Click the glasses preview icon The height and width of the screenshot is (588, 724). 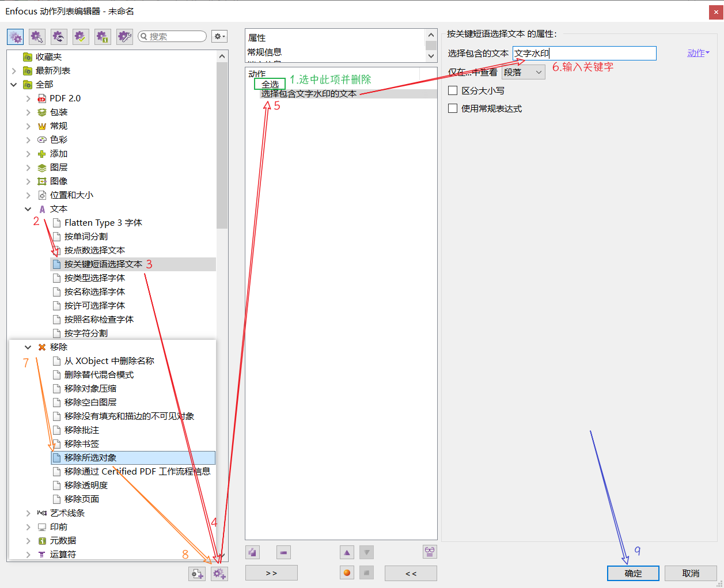pyautogui.click(x=430, y=552)
